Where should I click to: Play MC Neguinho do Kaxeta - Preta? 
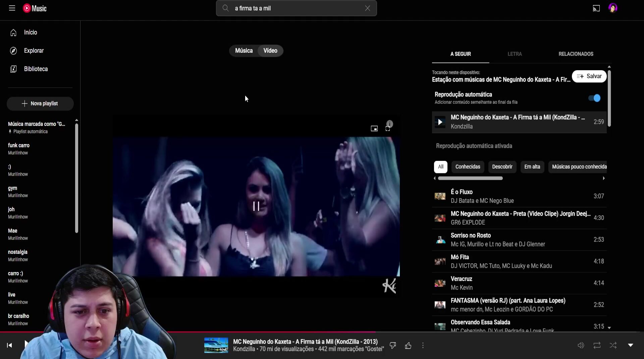[519, 218]
